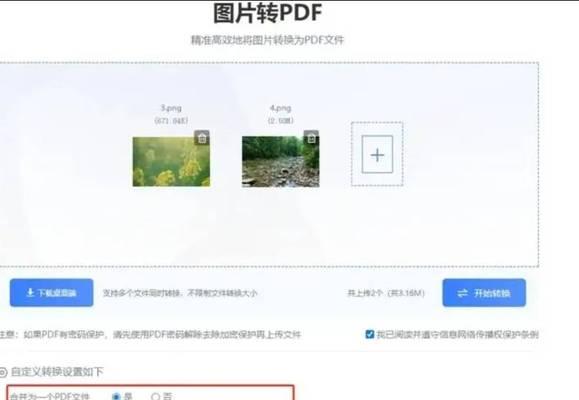Select the yellow flowers 3.png thumbnail
The width and height of the screenshot is (579, 400).
(171, 162)
